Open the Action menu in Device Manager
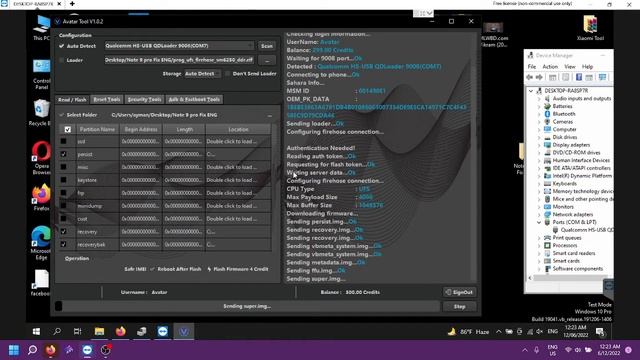Image resolution: width=640 pixels, height=360 pixels. [550, 67]
